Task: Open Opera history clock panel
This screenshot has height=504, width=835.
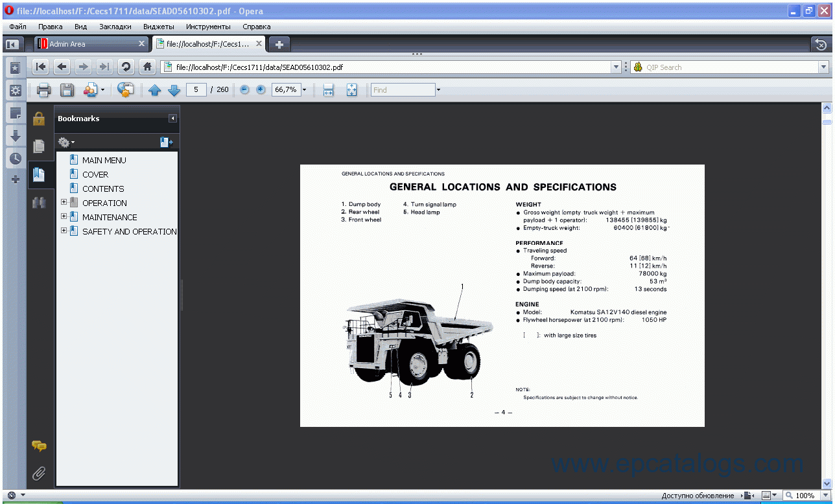Action: point(16,158)
